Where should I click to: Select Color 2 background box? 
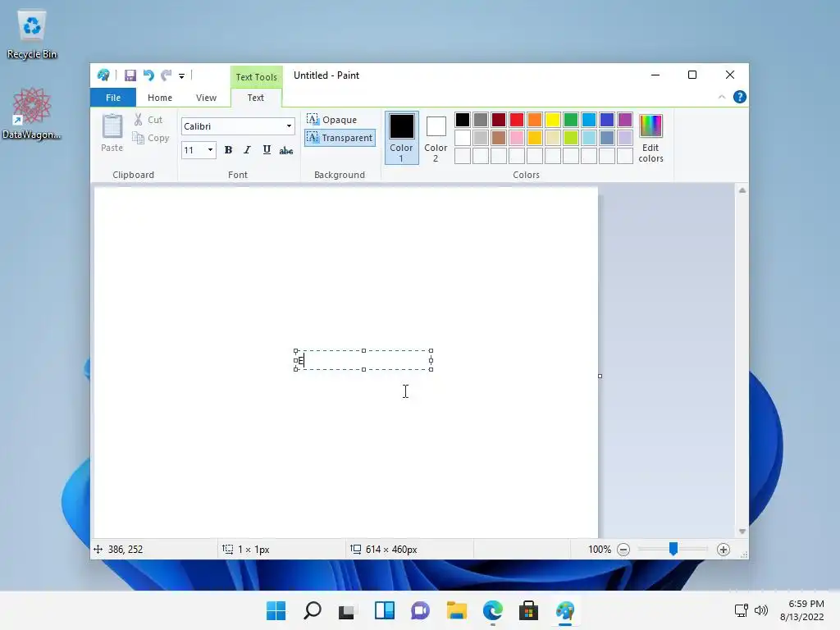pyautogui.click(x=436, y=138)
